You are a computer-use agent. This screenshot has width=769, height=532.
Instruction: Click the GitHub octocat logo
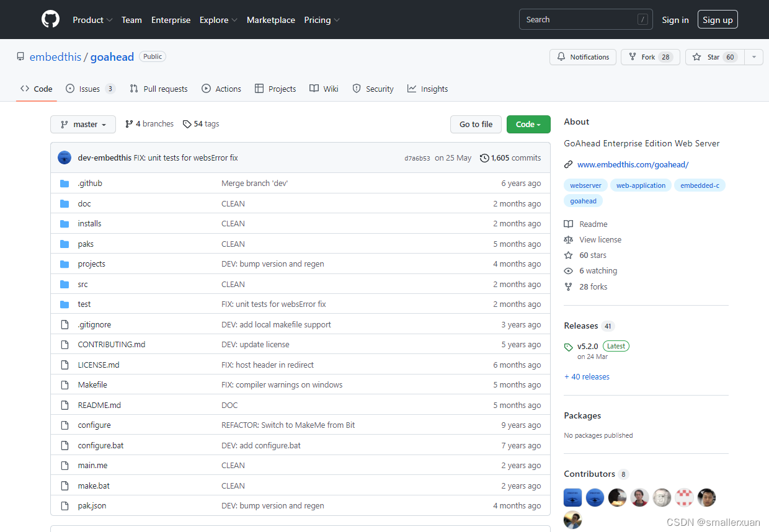click(x=50, y=19)
